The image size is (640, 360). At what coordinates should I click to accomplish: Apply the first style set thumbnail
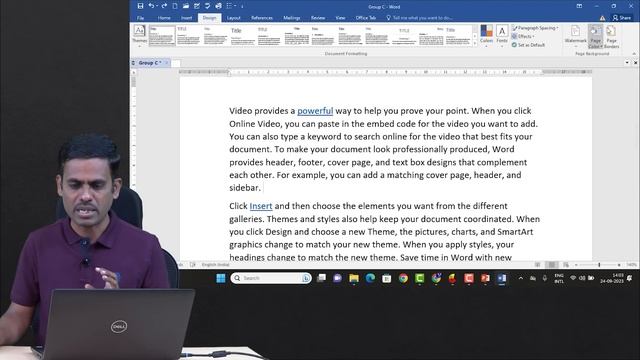point(162,35)
